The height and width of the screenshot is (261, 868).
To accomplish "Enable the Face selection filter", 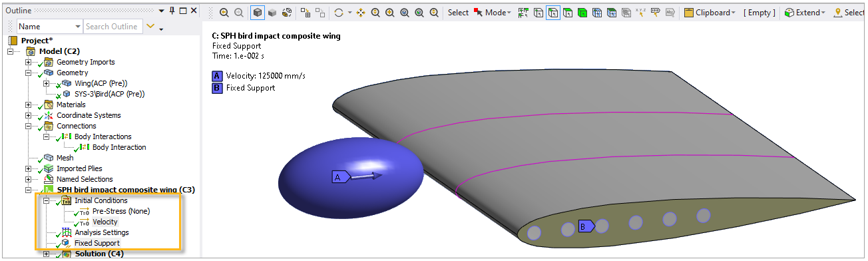I will tap(567, 13).
